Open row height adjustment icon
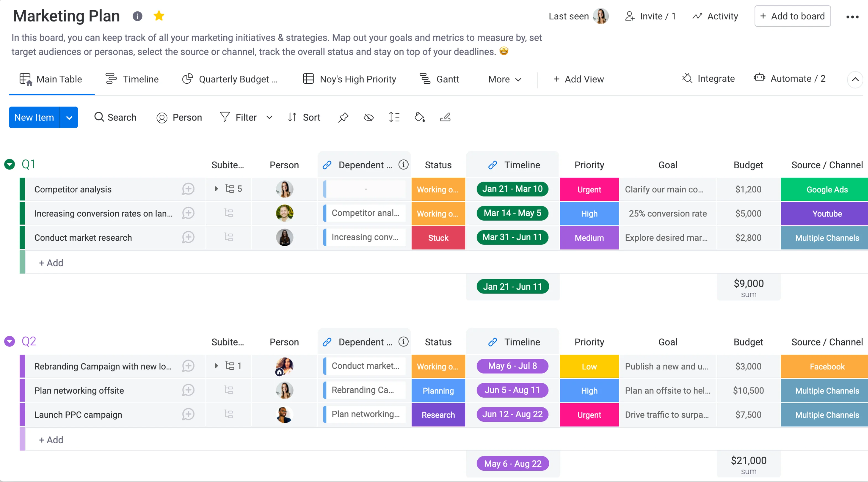The height and width of the screenshot is (482, 868). (x=394, y=117)
